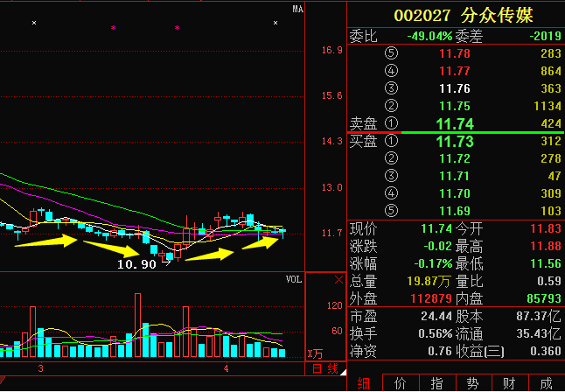Click the 最高 value 11.88
Screen dimensions: 565x392
pos(546,246)
